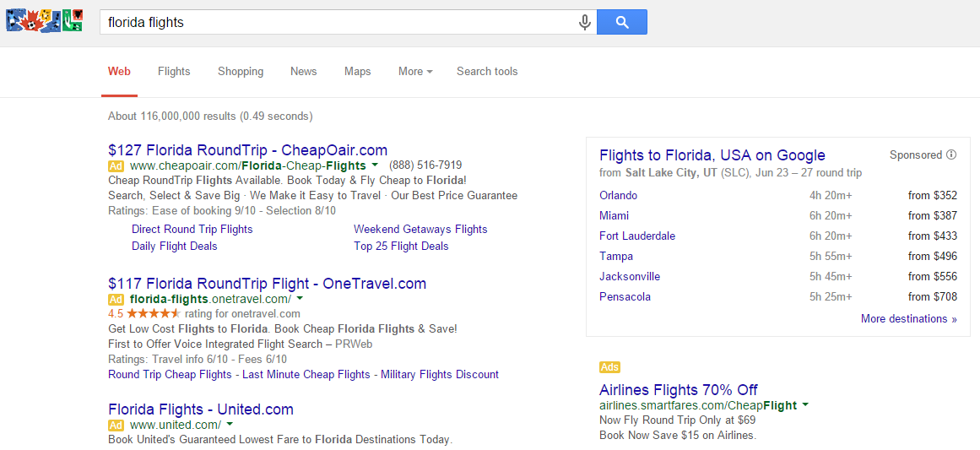This screenshot has height=450, width=980.
Task: Click the Ad badge beside united.com
Action: pos(116,425)
